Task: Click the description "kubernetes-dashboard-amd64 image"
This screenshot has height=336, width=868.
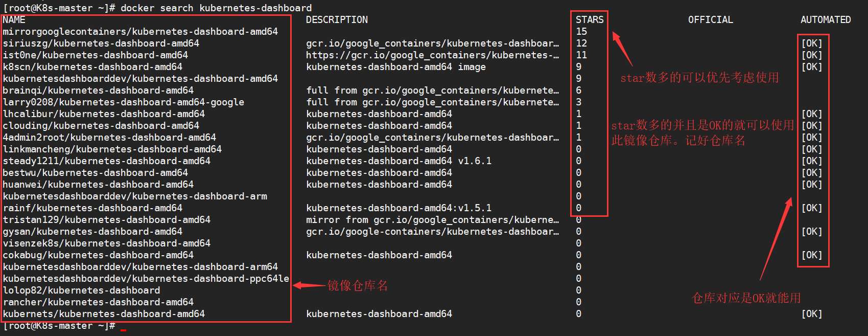Action: coord(396,67)
